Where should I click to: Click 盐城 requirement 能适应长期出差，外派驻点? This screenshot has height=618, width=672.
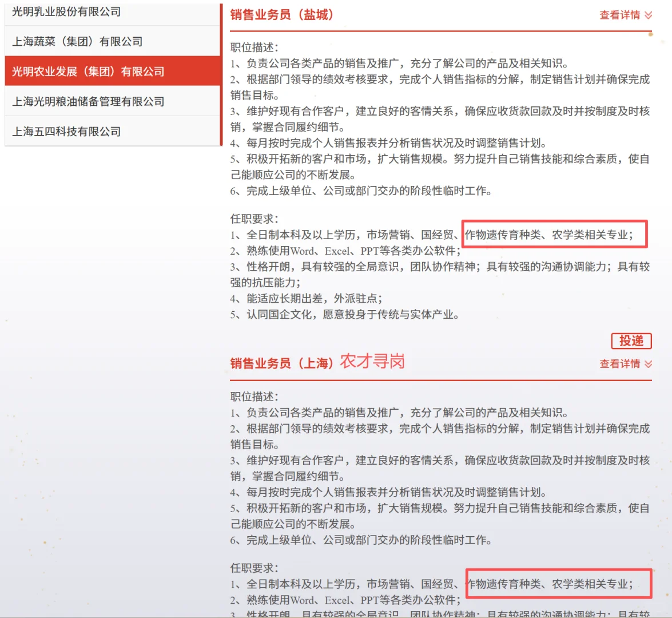coord(306,299)
